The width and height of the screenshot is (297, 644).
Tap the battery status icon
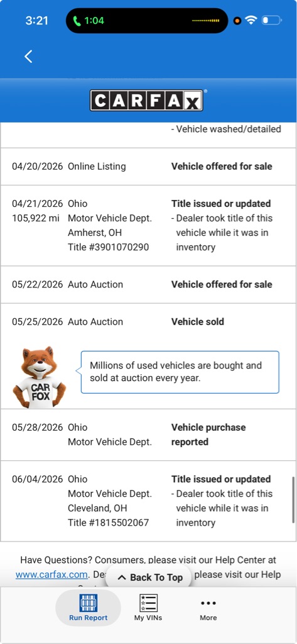coord(271,20)
